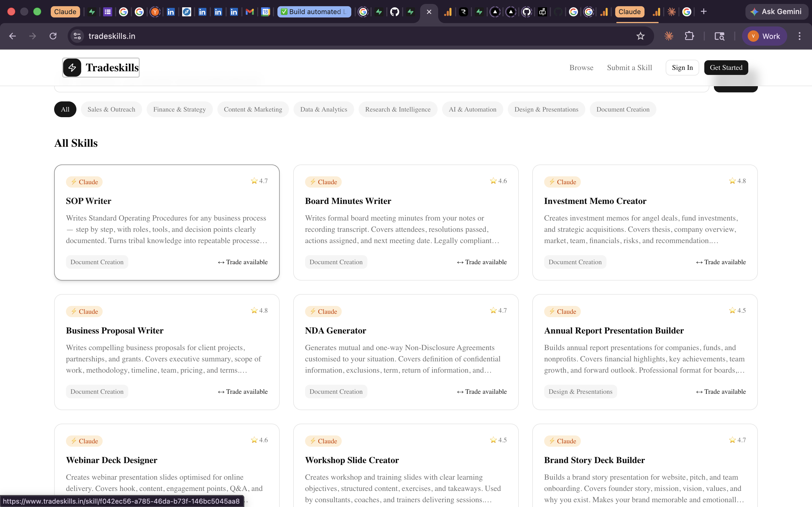The height and width of the screenshot is (507, 812).
Task: Click the Tradeskills lightning logo icon
Action: pos(72,67)
